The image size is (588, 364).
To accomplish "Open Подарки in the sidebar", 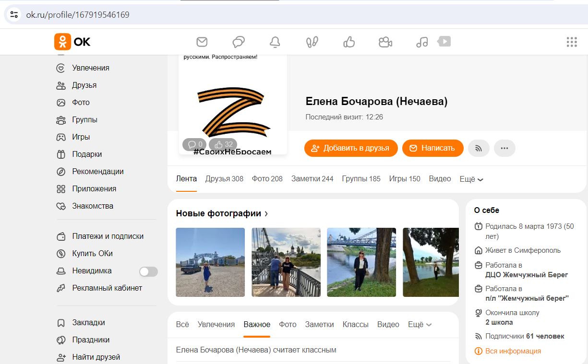I will (87, 154).
